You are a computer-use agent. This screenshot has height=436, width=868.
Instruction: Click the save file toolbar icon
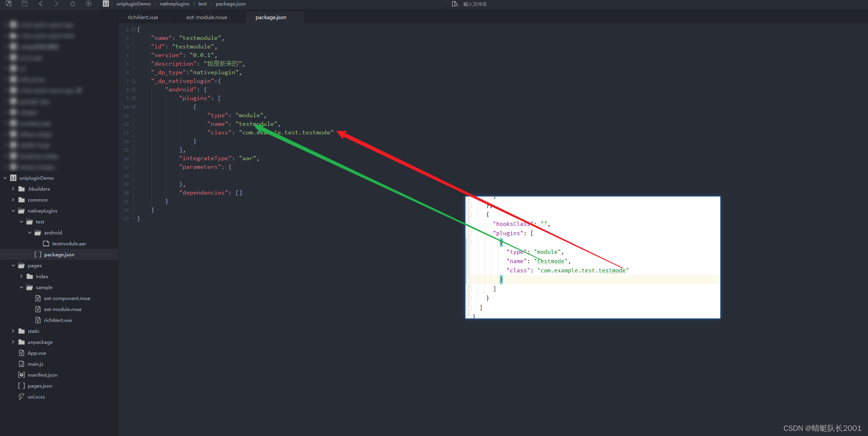tap(25, 4)
